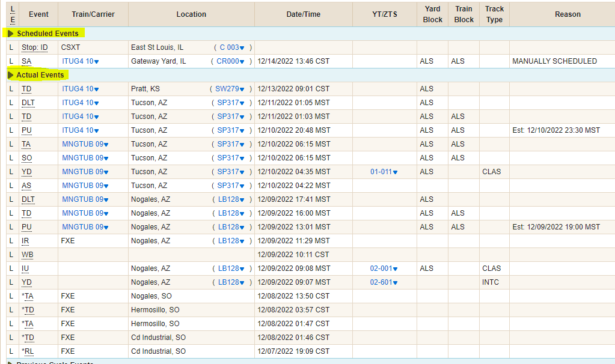
Task: Open ITUG4 10 link in Pratt, KS row
Action: [80, 89]
